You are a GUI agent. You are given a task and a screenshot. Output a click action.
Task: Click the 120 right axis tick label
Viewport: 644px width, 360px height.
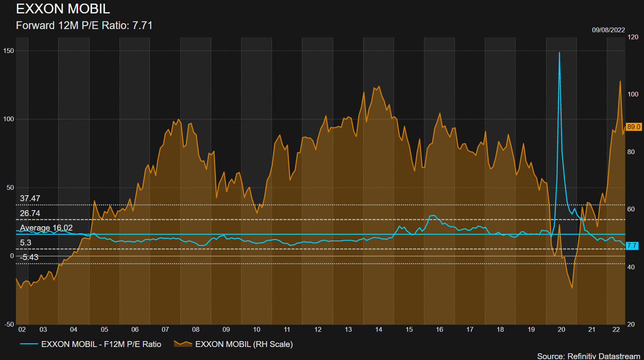click(x=633, y=37)
